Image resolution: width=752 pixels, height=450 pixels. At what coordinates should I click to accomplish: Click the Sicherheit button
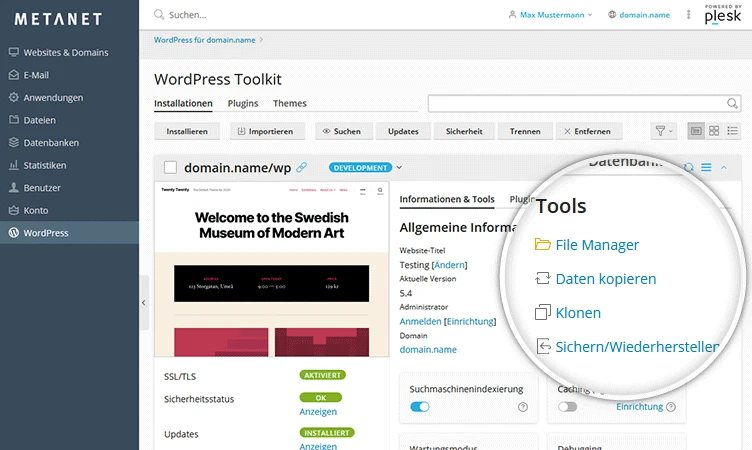point(464,131)
